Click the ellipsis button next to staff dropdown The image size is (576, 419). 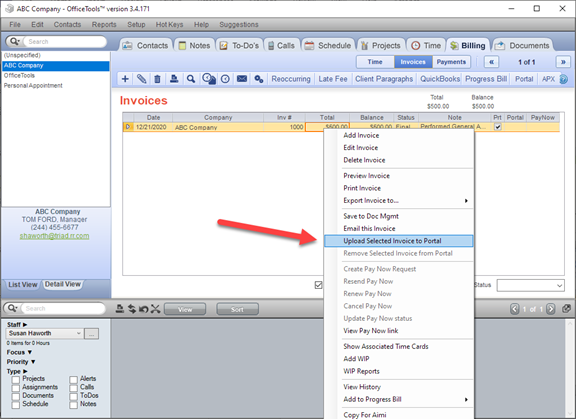click(x=91, y=333)
